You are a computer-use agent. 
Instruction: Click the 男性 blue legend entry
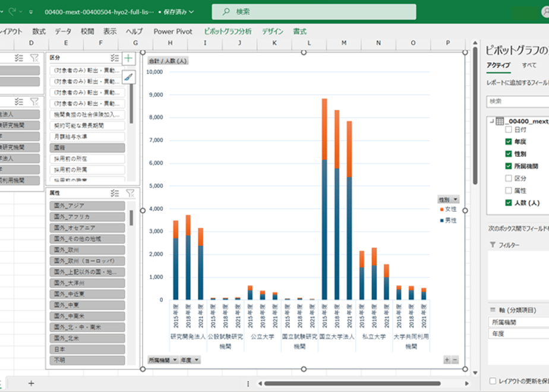click(x=449, y=220)
